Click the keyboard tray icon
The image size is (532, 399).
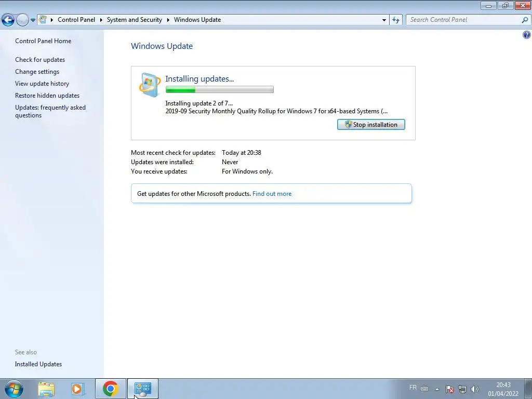coord(424,389)
